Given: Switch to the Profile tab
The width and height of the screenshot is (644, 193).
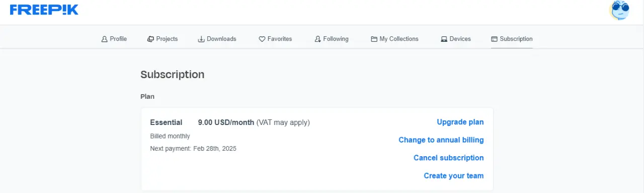Looking at the screenshot, I should click(114, 39).
